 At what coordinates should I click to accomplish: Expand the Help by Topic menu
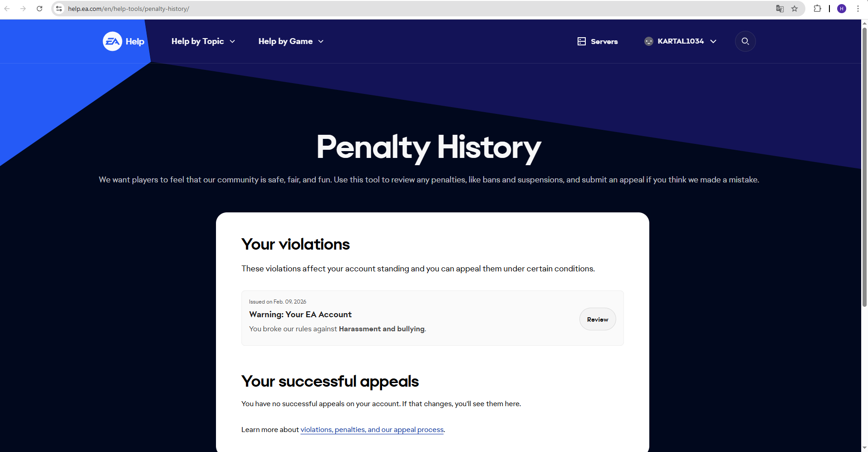point(203,41)
